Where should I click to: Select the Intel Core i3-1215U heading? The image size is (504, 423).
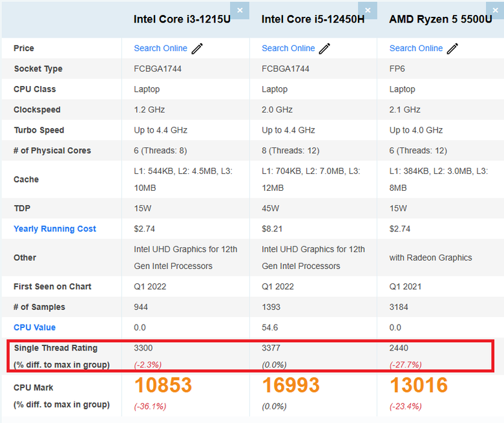click(182, 19)
